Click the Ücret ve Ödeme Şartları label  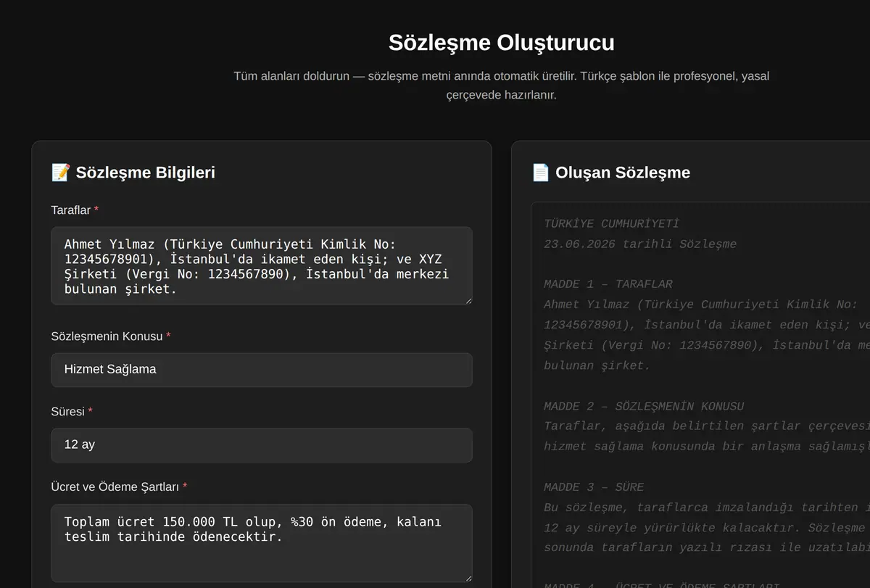(115, 487)
